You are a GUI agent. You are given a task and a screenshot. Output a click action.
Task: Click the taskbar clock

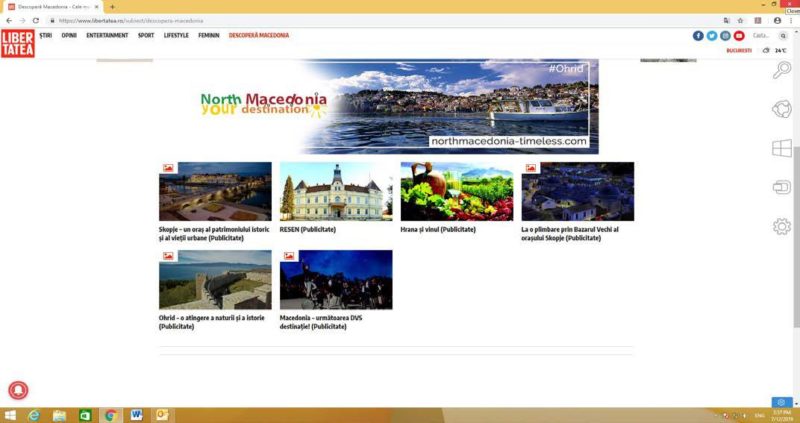click(780, 415)
